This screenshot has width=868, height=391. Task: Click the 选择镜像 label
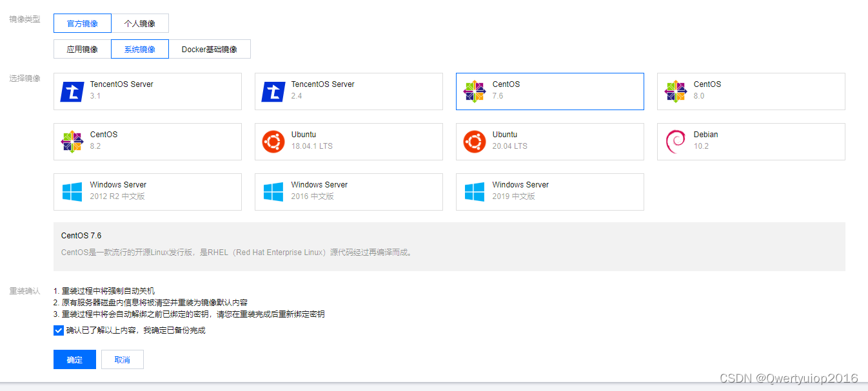click(25, 79)
